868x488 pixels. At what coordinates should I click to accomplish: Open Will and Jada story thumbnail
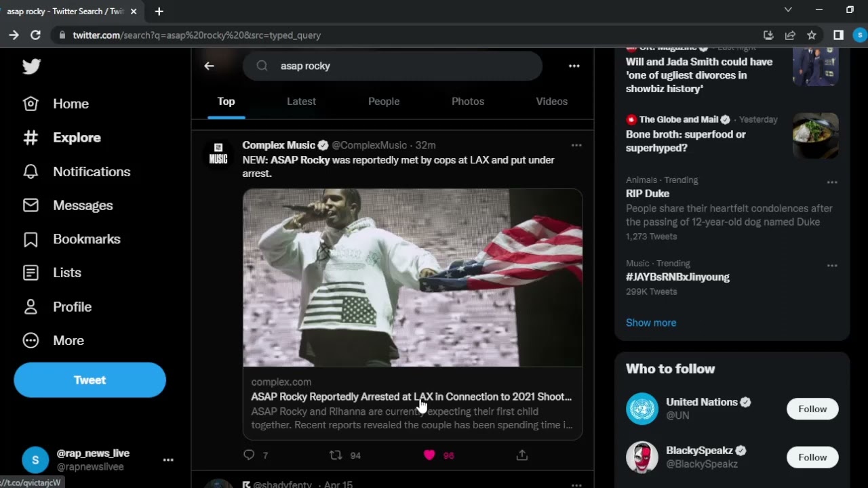click(816, 66)
